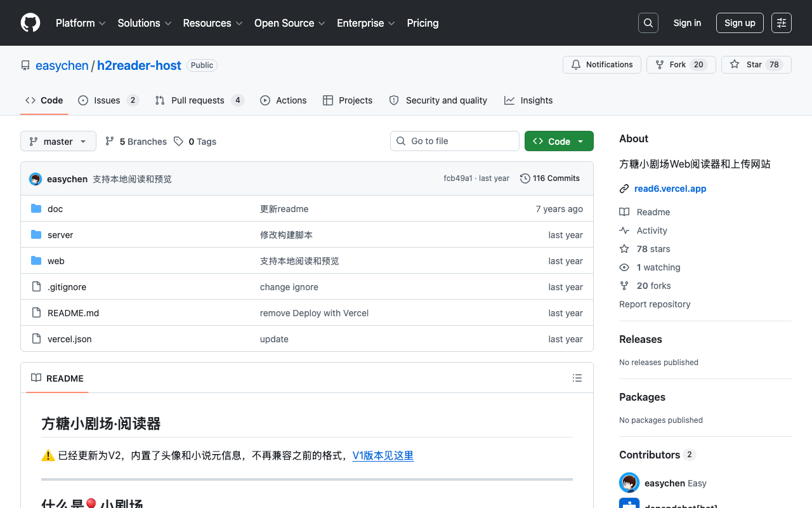
Task: Open the Pull requests tab
Action: [x=199, y=100]
